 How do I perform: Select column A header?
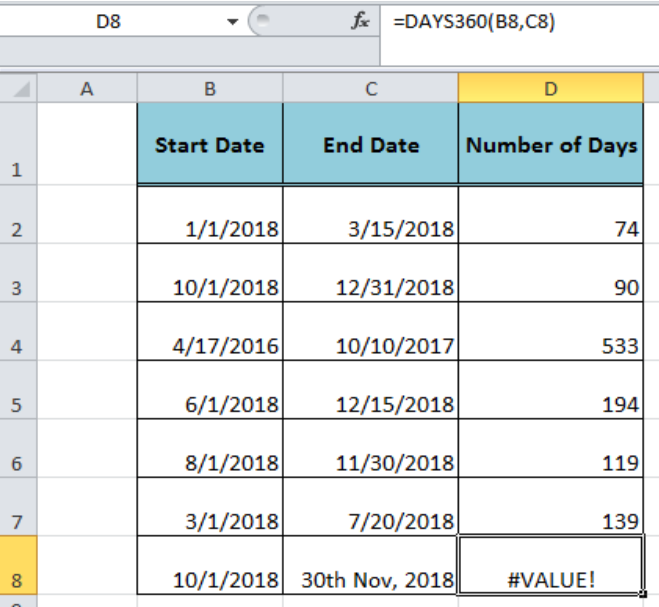pos(87,88)
